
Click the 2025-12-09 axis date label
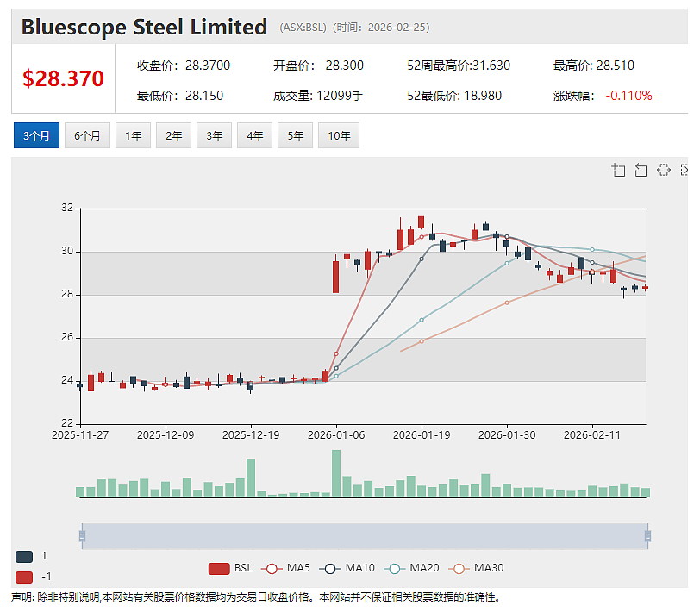[x=166, y=435]
